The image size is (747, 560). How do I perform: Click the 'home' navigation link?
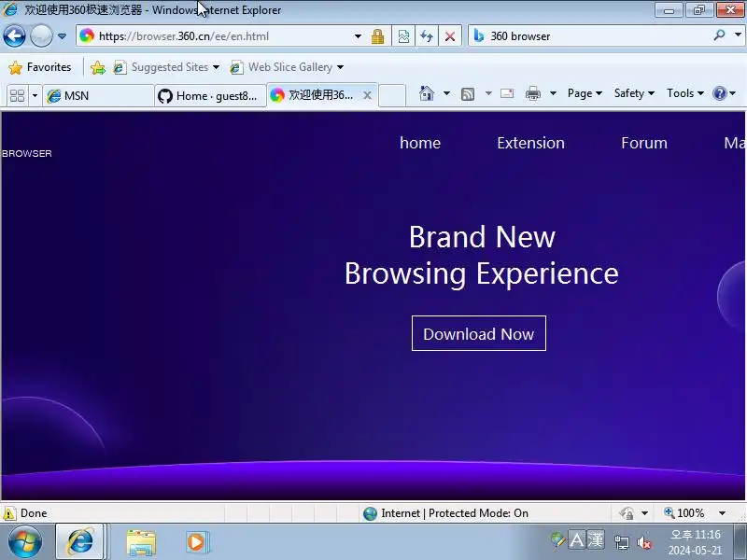click(x=420, y=143)
